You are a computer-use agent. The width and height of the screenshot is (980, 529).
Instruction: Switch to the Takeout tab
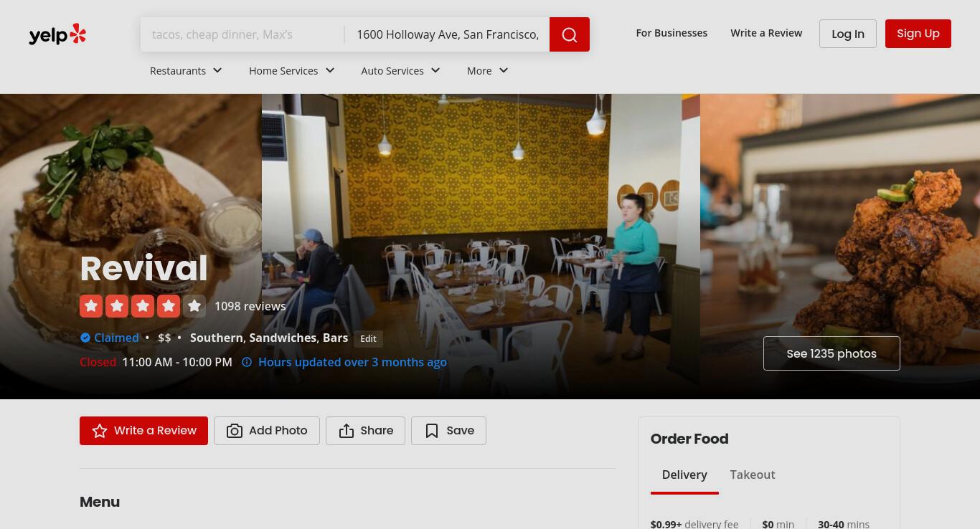point(753,475)
